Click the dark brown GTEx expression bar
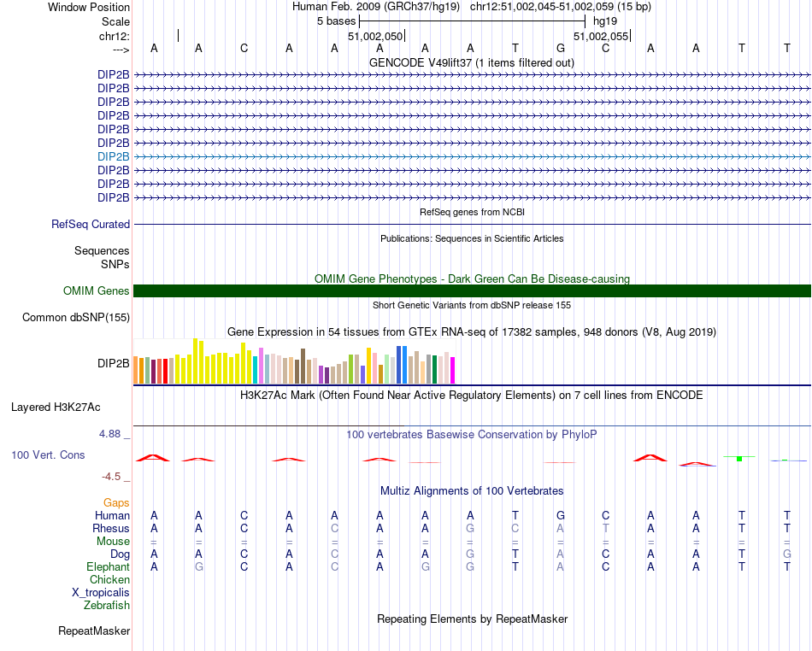812x651 pixels. pyautogui.click(x=303, y=367)
